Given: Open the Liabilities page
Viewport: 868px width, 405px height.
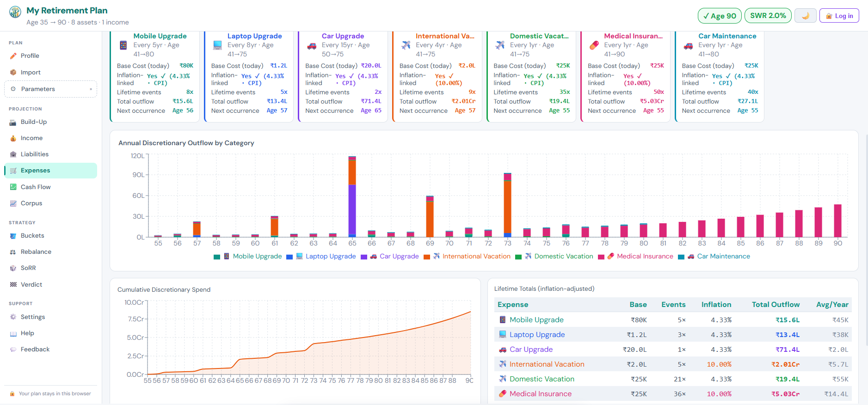Looking at the screenshot, I should click(51, 154).
